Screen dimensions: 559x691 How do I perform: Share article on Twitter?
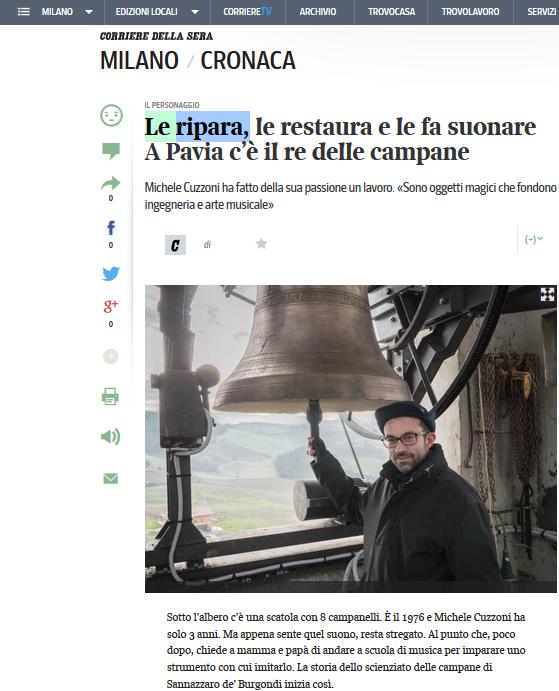111,274
